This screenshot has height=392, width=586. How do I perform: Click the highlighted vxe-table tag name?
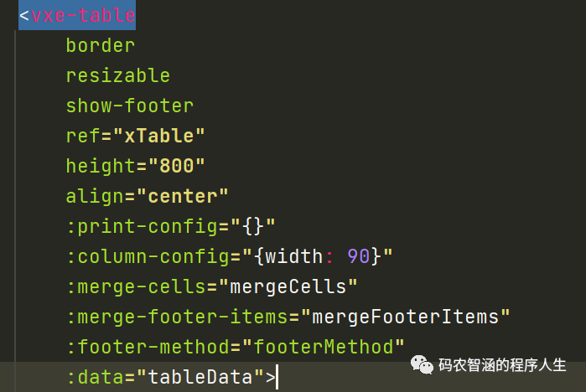(83, 15)
